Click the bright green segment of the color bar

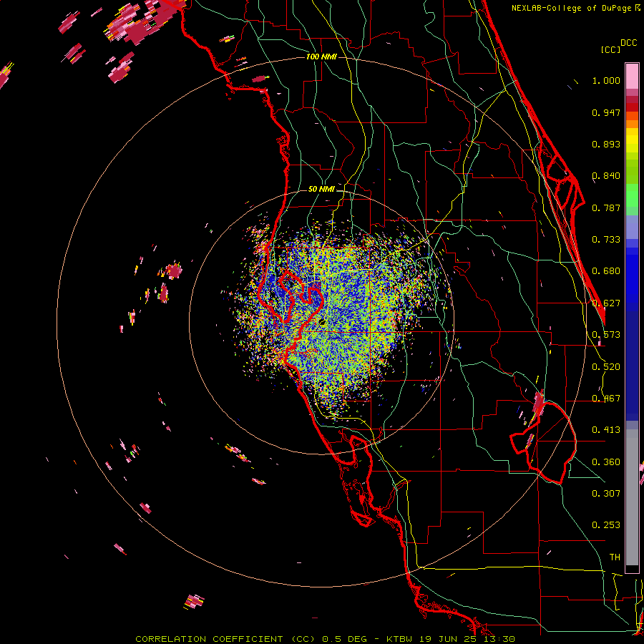tap(632, 195)
